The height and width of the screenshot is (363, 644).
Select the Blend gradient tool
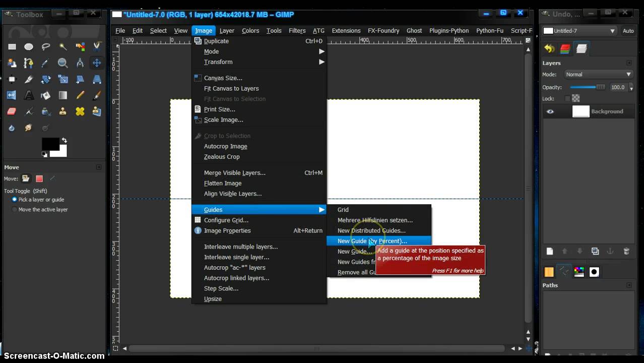click(x=63, y=95)
